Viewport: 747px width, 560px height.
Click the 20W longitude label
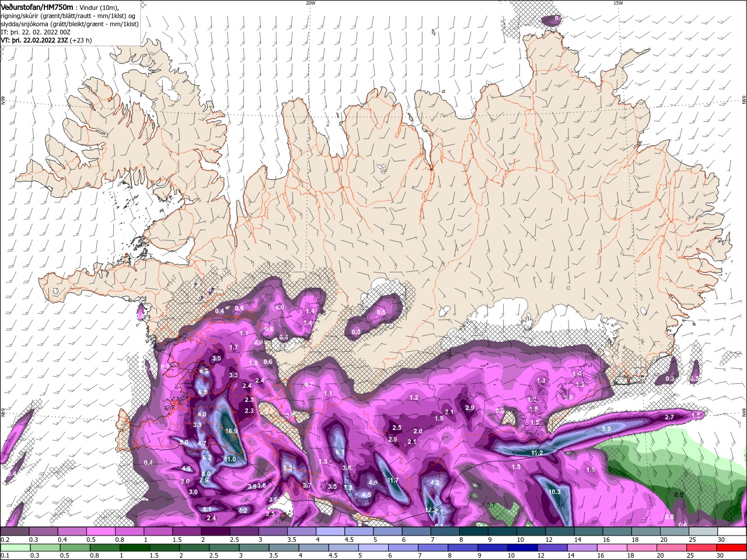tap(310, 3)
